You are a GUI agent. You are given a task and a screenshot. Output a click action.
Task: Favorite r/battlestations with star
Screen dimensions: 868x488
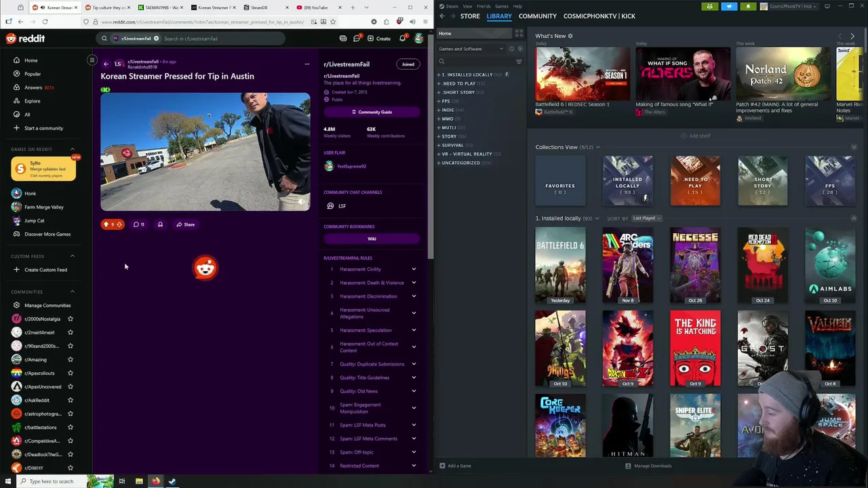tap(70, 427)
